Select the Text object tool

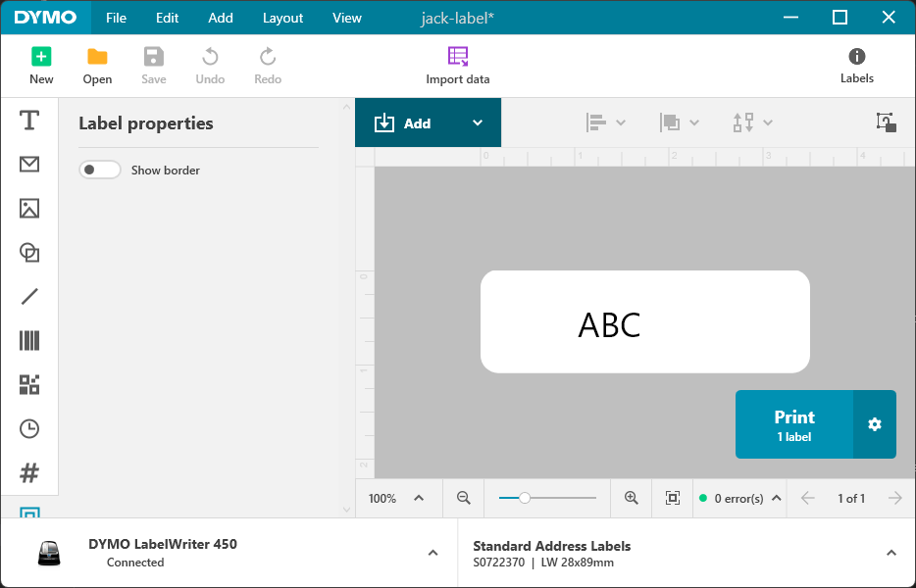(x=29, y=121)
